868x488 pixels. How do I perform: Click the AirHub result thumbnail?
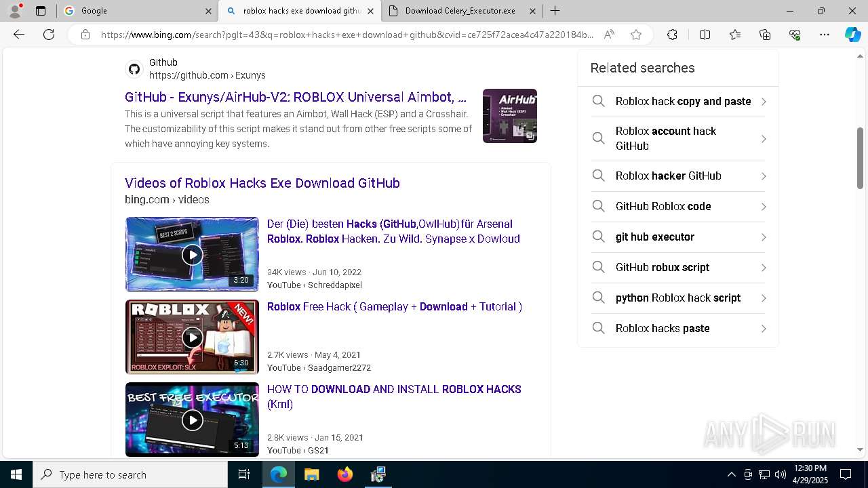click(510, 116)
